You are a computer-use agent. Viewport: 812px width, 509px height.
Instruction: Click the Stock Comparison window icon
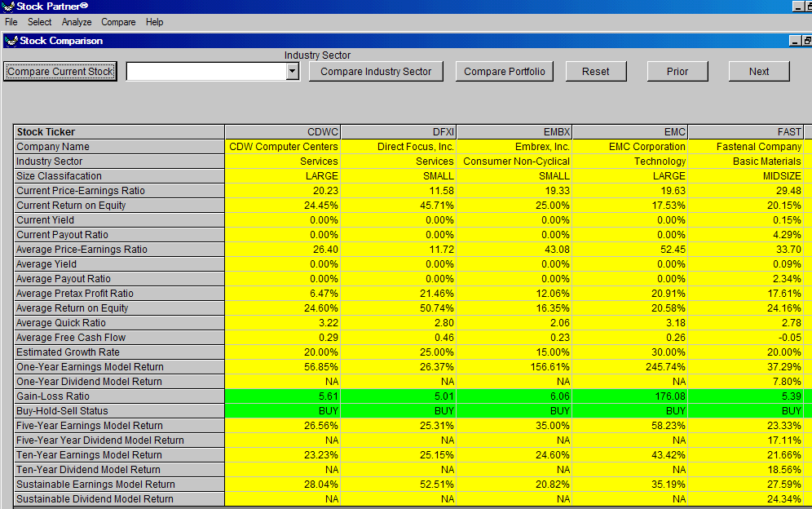tap(11, 41)
